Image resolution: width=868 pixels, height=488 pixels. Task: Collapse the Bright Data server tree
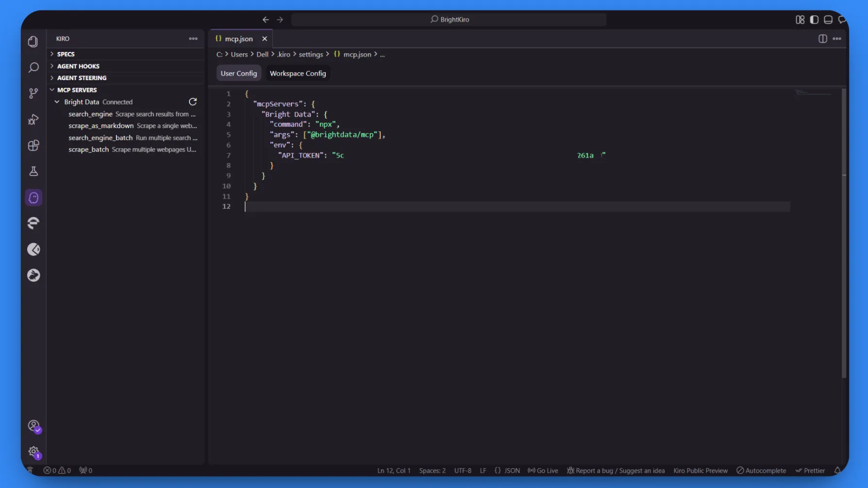[57, 102]
